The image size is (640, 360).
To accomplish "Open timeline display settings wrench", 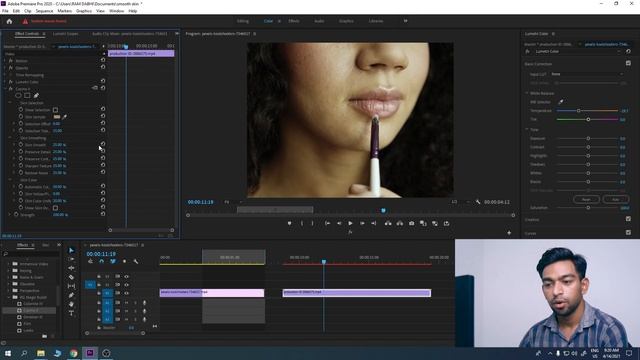I will pos(136,261).
